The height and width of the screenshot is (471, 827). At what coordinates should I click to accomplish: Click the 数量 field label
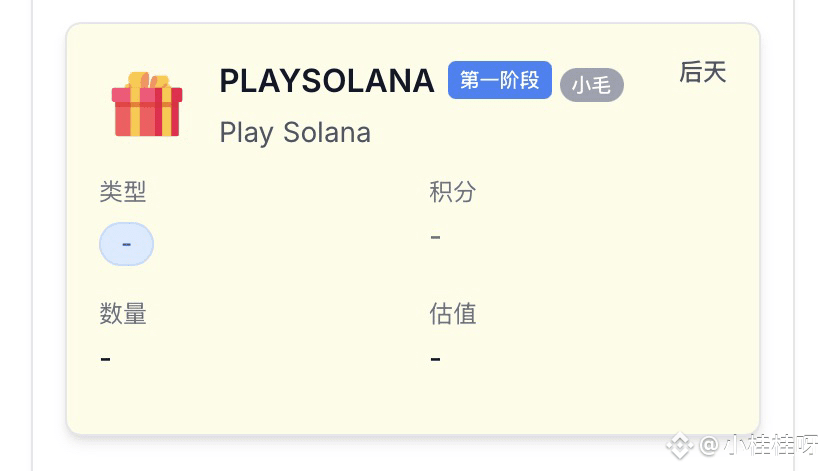(x=123, y=314)
